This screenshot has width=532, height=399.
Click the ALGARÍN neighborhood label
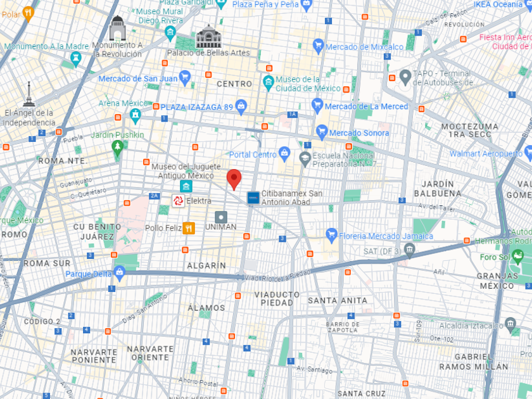point(206,265)
